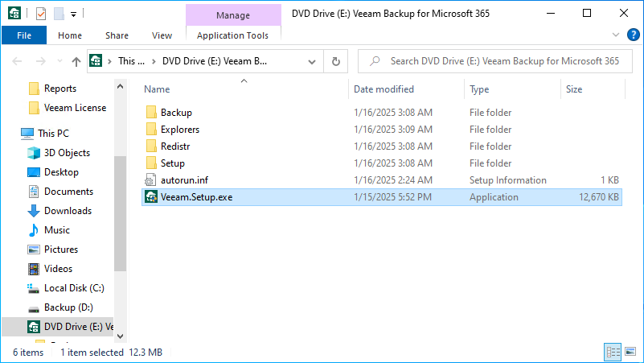Expand the ribbon with the chevron

coord(616,35)
